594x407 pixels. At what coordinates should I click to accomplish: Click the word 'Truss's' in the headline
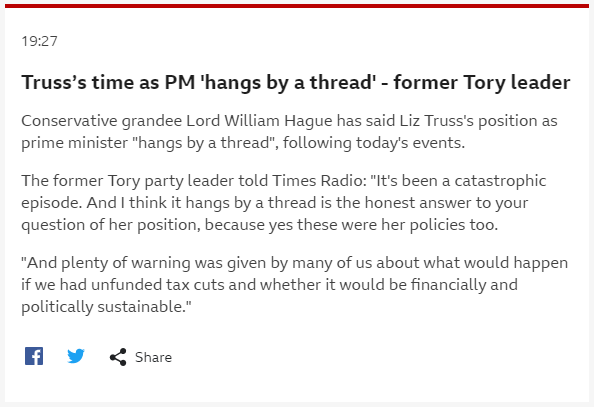[x=54, y=83]
